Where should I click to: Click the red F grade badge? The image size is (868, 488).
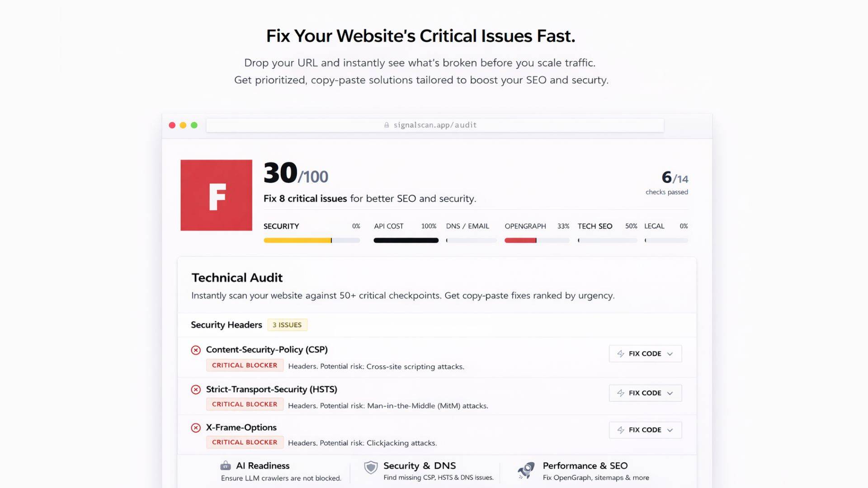[x=216, y=195]
